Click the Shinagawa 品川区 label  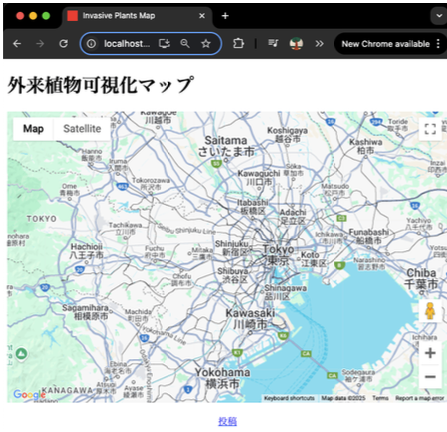point(285,292)
